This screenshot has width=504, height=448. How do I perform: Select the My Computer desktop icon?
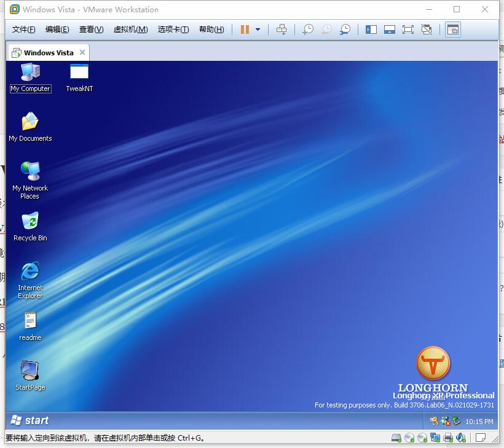coord(31,78)
